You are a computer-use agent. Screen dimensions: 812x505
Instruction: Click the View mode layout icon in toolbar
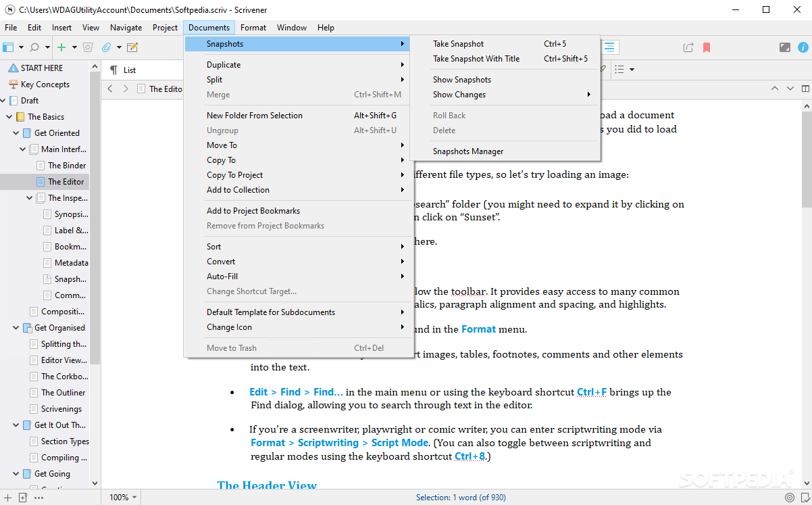8,47
